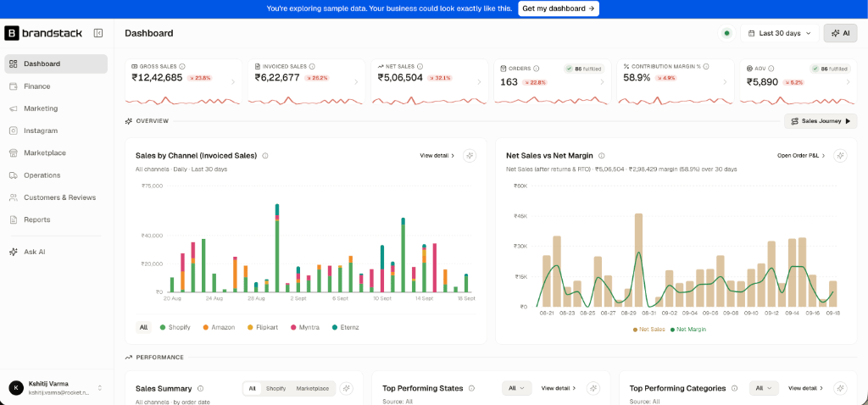The width and height of the screenshot is (868, 405).
Task: Click info icon beside Contribution Margin %
Action: [706, 66]
